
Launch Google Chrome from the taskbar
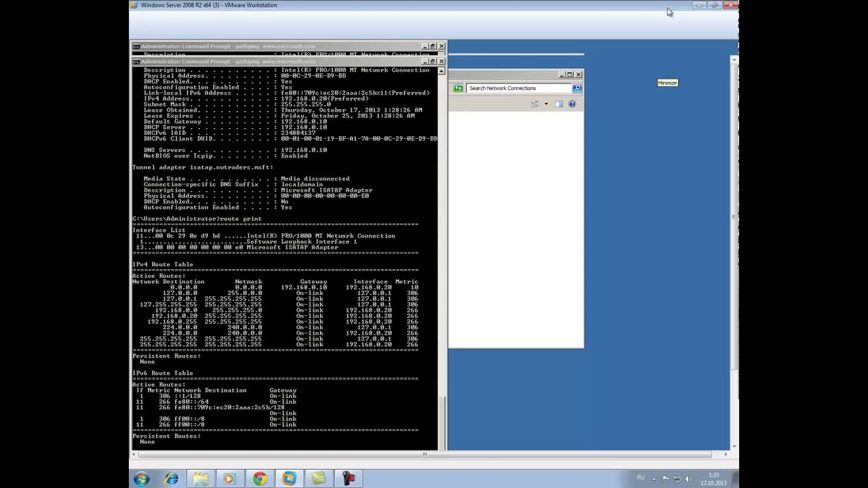tap(260, 479)
